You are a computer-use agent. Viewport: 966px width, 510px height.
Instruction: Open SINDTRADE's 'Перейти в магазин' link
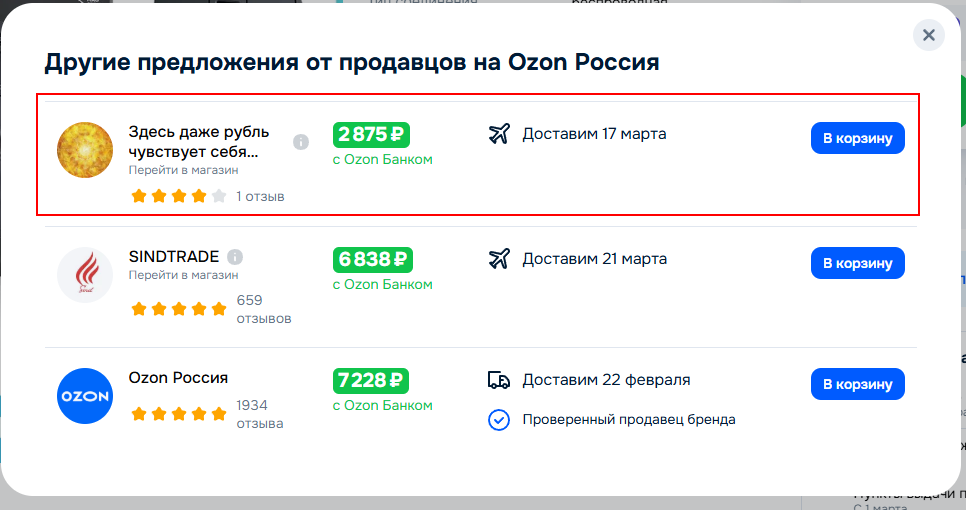coord(184,275)
